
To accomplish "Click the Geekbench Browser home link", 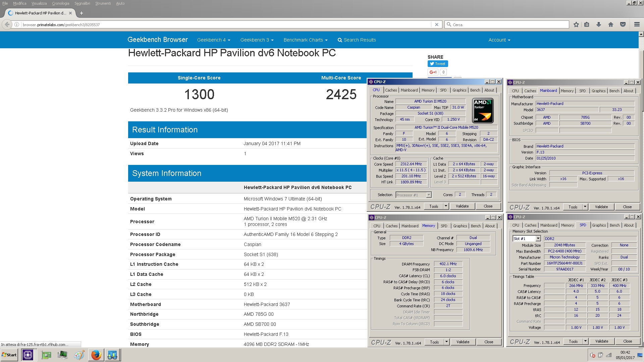I will 158,40.
